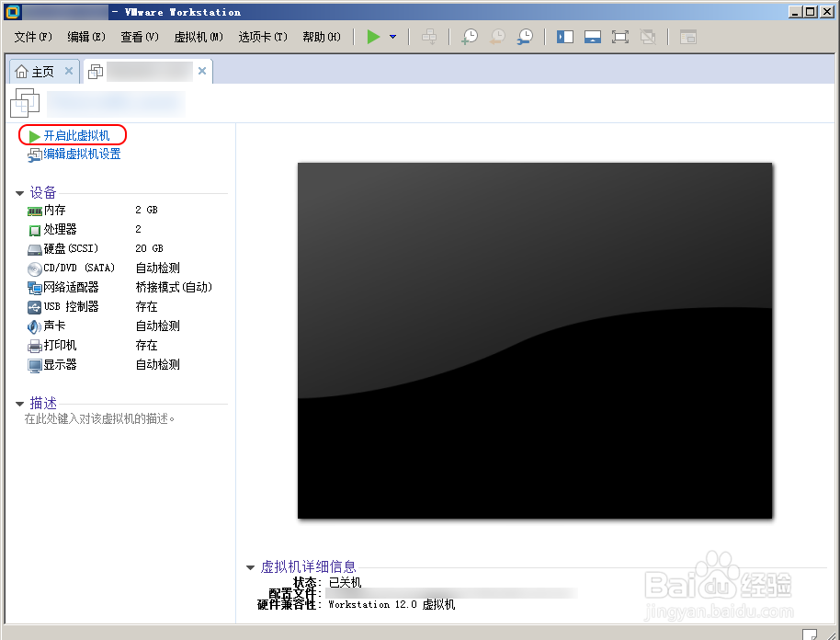Click the description field 在此处键入对该虚拟机的描述
This screenshot has height=640, width=840.
[99, 418]
